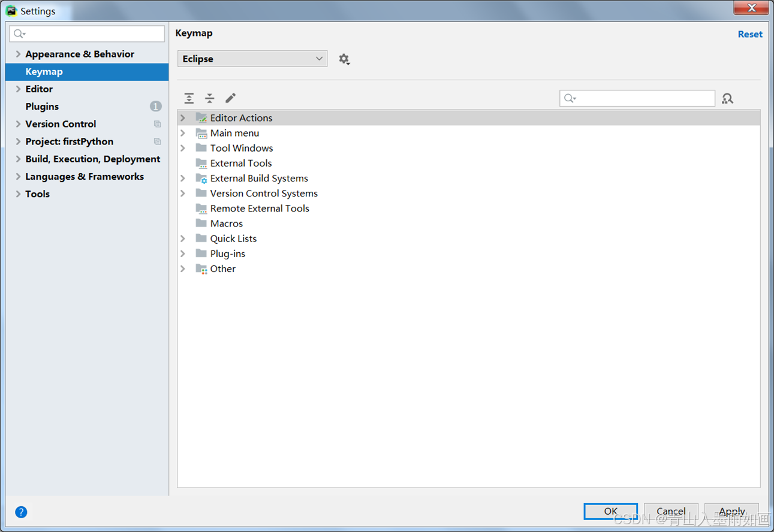Click the External Tools folder icon
The image size is (774, 532).
(201, 163)
